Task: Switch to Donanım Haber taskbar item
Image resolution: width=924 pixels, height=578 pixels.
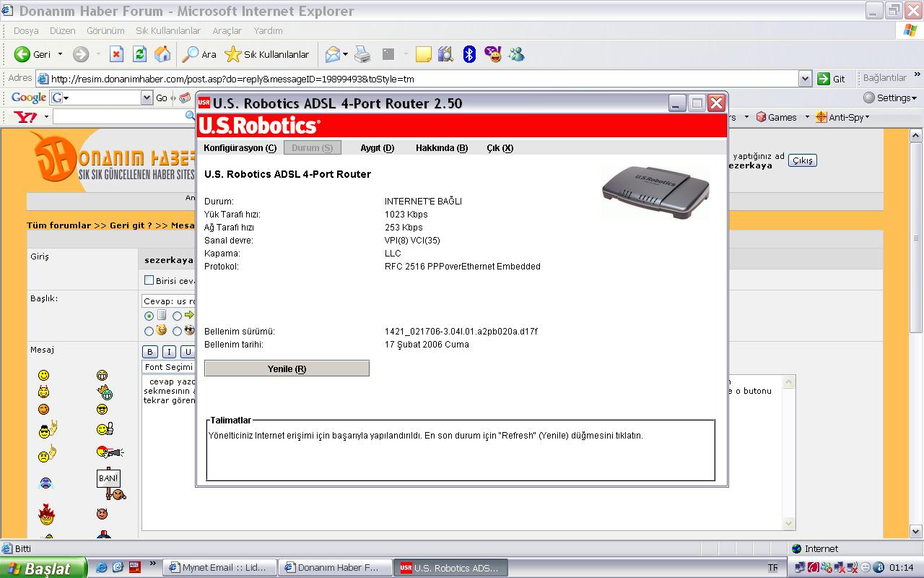Action: 336,568
